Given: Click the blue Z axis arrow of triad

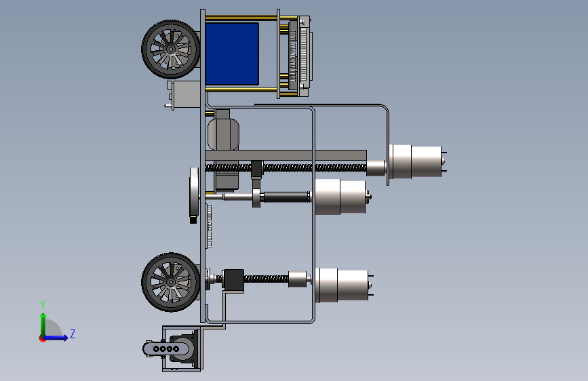Looking at the screenshot, I should pyautogui.click(x=56, y=338).
